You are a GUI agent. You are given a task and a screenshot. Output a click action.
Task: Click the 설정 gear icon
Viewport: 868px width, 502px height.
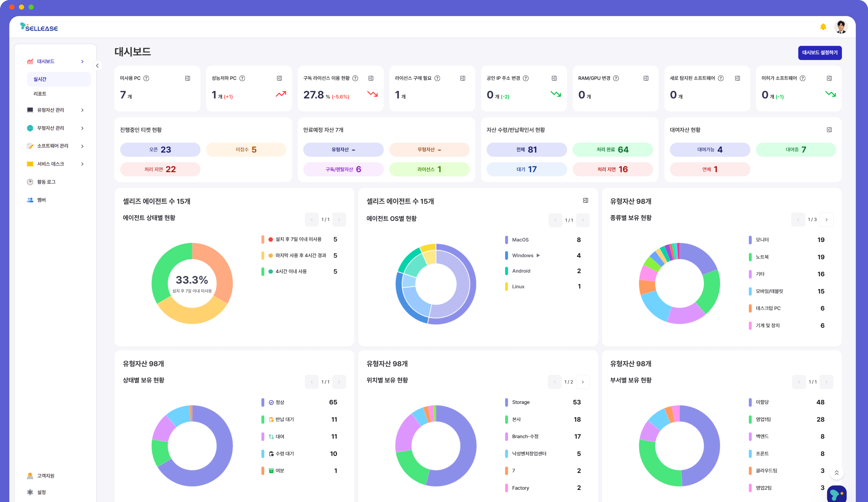point(30,492)
